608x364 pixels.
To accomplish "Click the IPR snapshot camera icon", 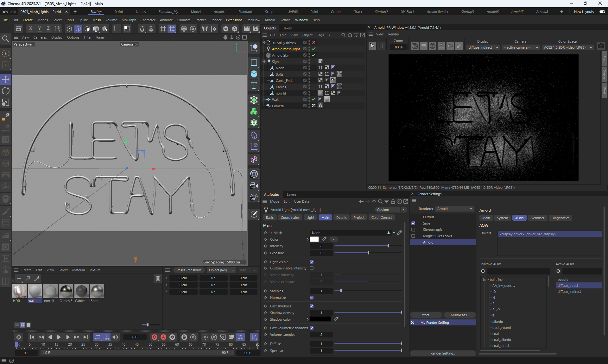I will tap(601, 46).
